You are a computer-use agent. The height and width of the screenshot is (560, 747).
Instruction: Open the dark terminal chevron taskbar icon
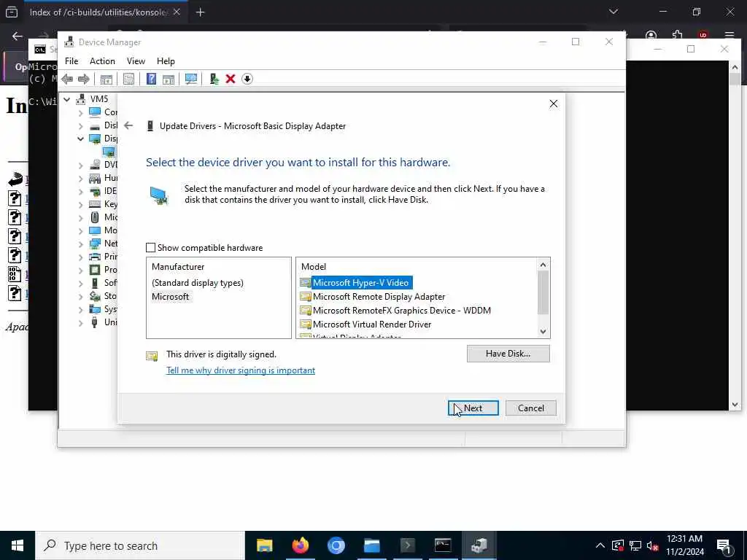(x=407, y=545)
